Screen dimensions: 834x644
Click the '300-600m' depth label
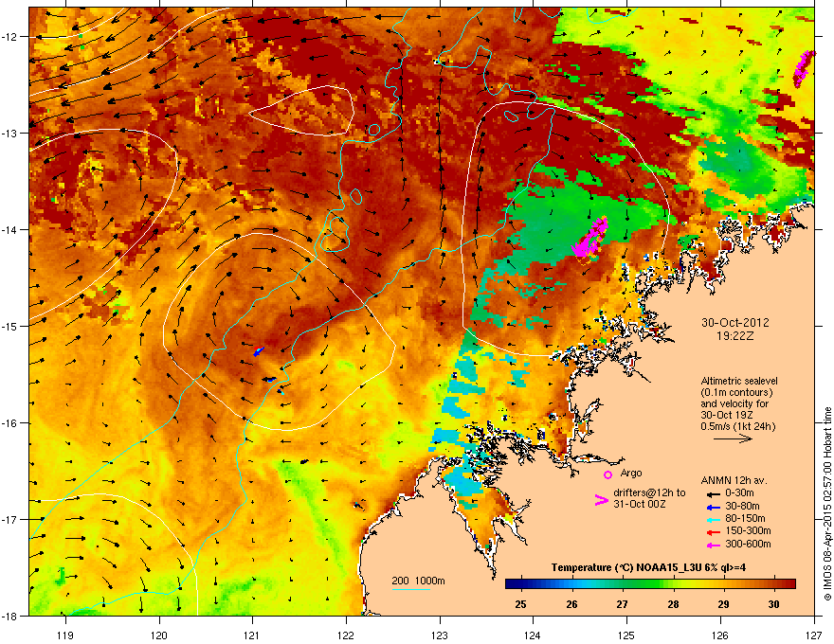748,544
